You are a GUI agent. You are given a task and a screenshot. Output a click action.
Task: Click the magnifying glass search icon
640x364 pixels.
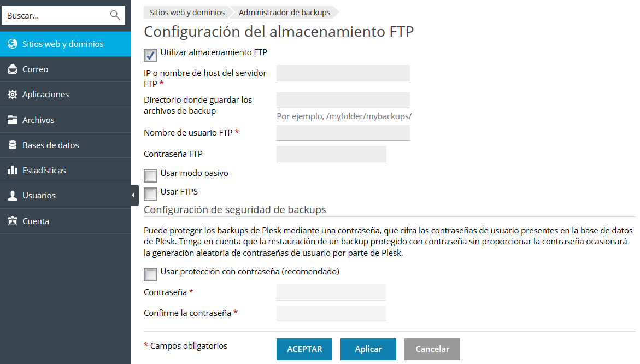pyautogui.click(x=115, y=15)
